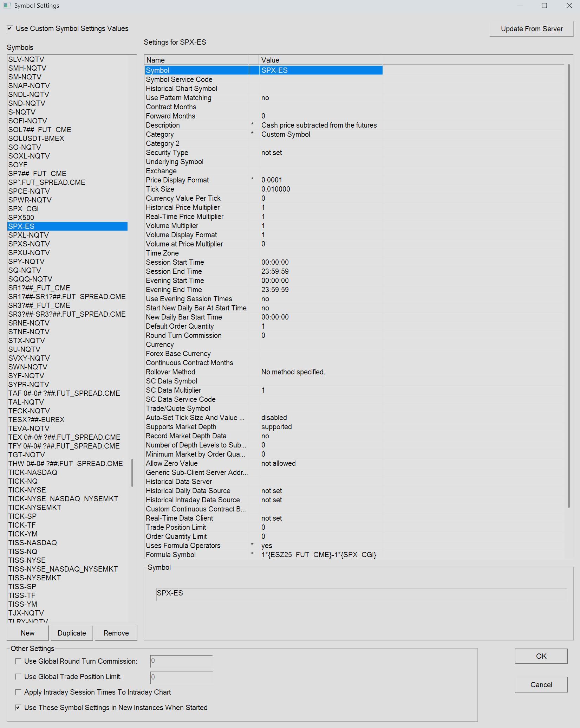Viewport: 580px width, 728px height.
Task: Select the Use Pattern Matching row
Action: pos(263,98)
